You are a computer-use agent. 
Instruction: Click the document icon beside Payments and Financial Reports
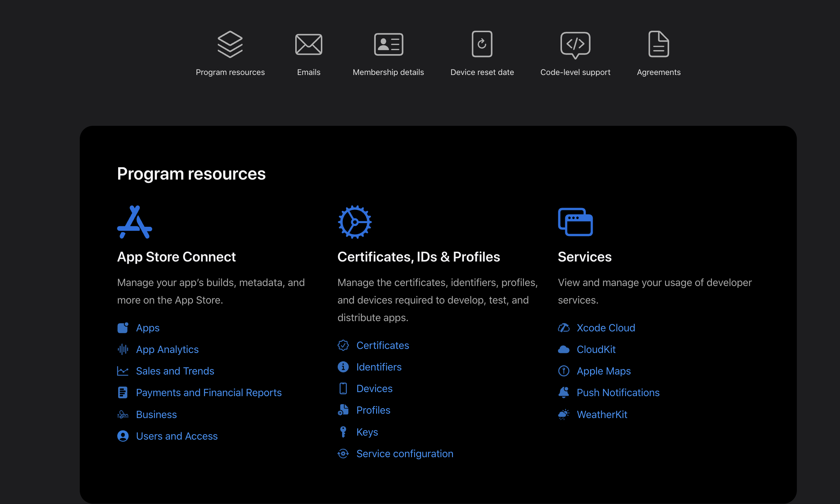pos(123,392)
